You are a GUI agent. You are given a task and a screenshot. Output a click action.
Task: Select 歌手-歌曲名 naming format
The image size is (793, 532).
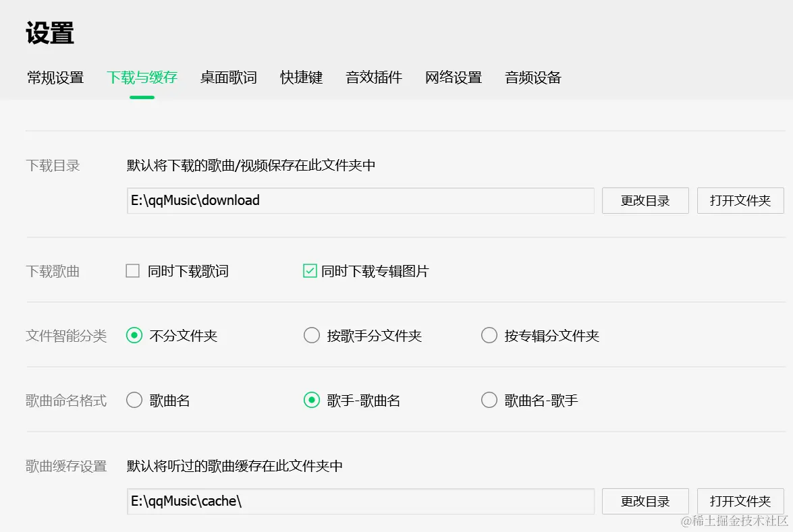tap(312, 401)
